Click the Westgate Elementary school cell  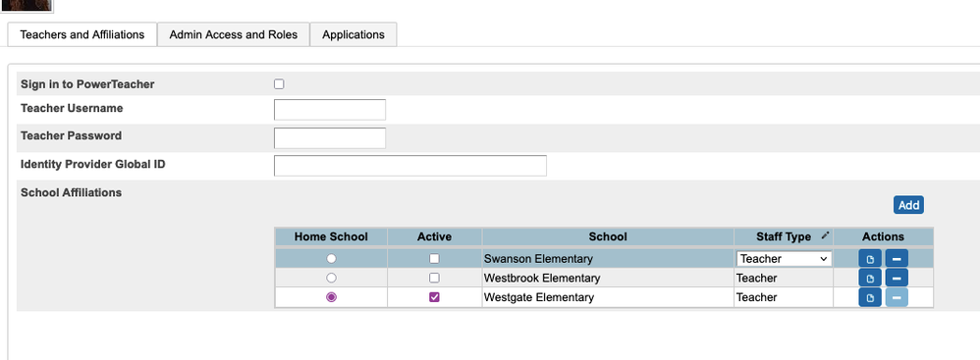pyautogui.click(x=608, y=297)
